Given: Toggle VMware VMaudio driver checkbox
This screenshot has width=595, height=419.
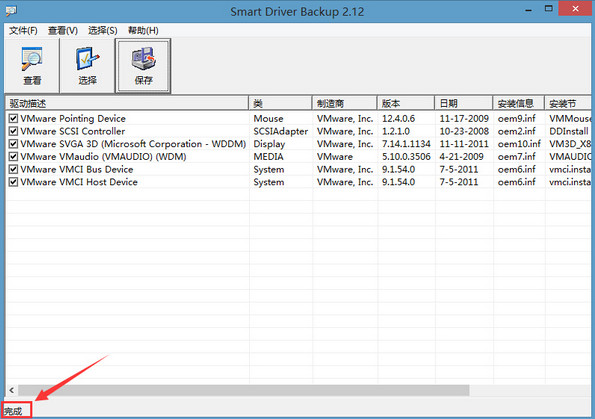Looking at the screenshot, I should (x=13, y=157).
